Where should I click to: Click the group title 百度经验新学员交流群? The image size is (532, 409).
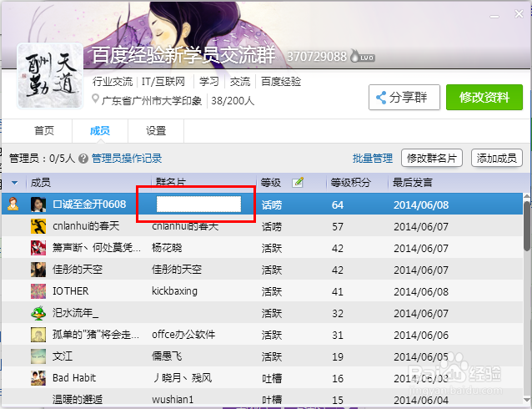[183, 55]
